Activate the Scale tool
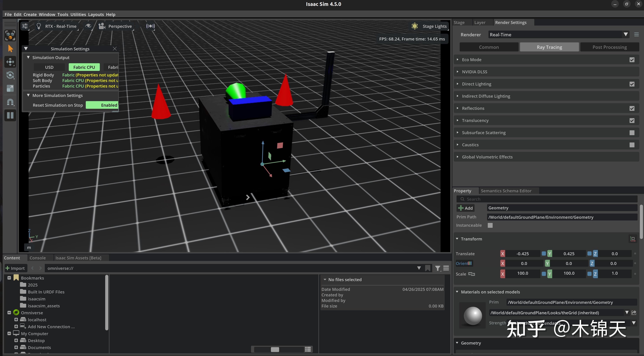644x356 pixels. click(10, 88)
